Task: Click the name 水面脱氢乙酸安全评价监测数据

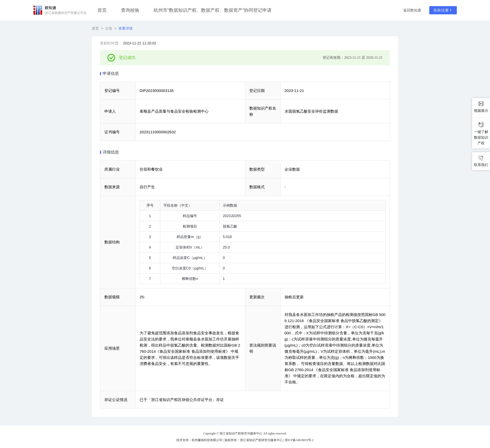Action: pyautogui.click(x=311, y=111)
